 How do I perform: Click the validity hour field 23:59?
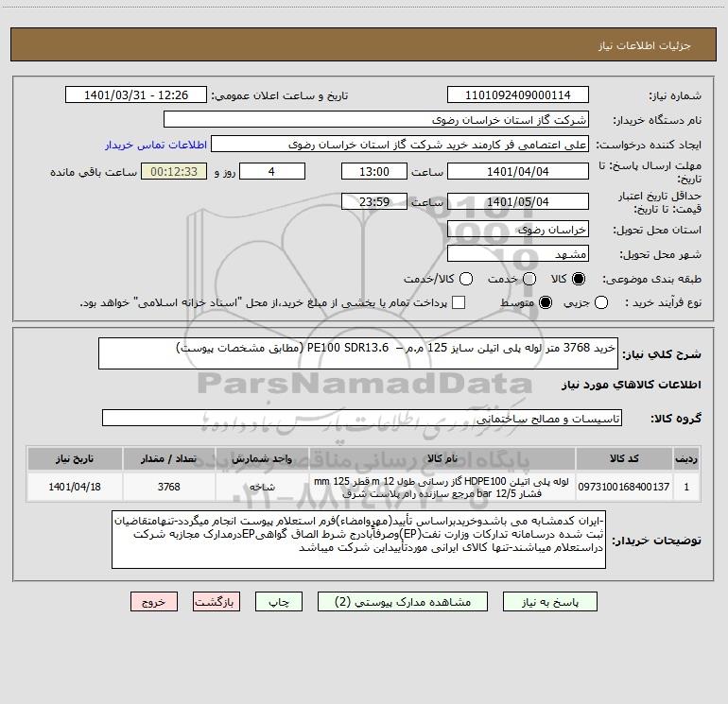374,201
